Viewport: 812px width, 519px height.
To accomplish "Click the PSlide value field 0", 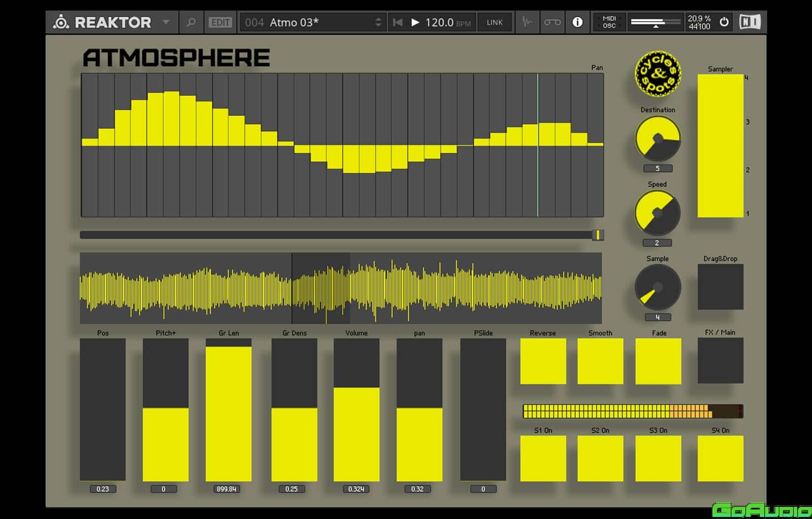I will [483, 489].
